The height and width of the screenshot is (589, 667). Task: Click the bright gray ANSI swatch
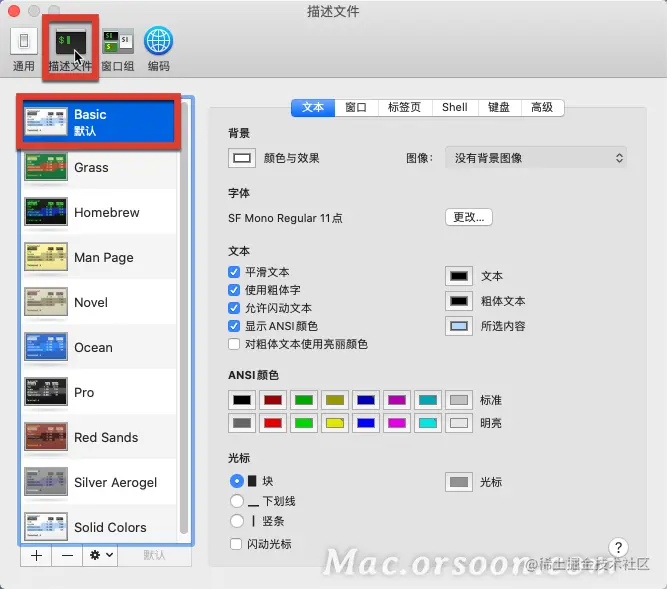tap(242, 423)
